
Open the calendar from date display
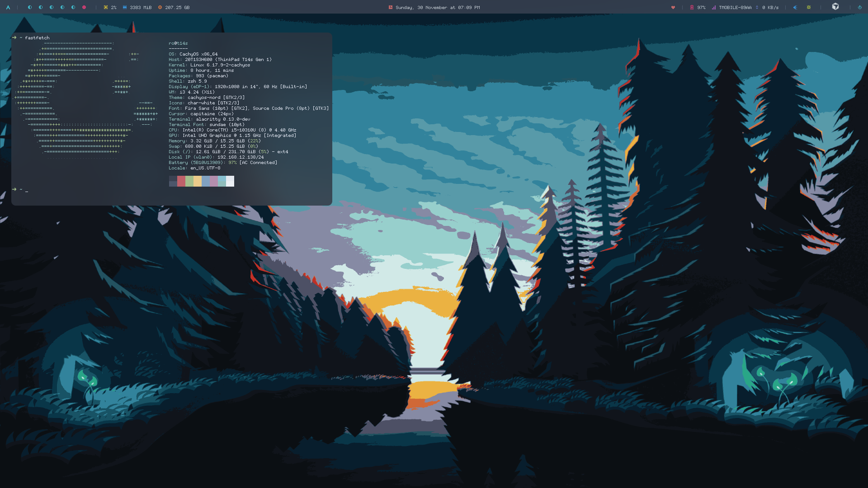[x=434, y=7]
